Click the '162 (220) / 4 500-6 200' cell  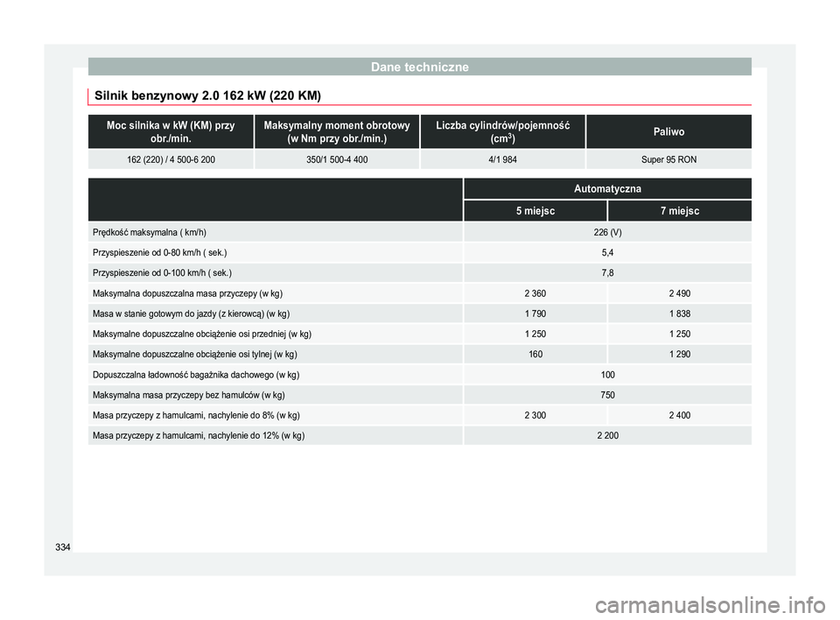point(171,160)
